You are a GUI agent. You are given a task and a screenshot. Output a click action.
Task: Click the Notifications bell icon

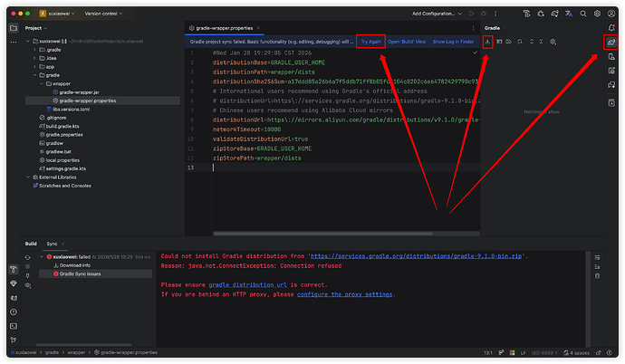click(x=612, y=28)
